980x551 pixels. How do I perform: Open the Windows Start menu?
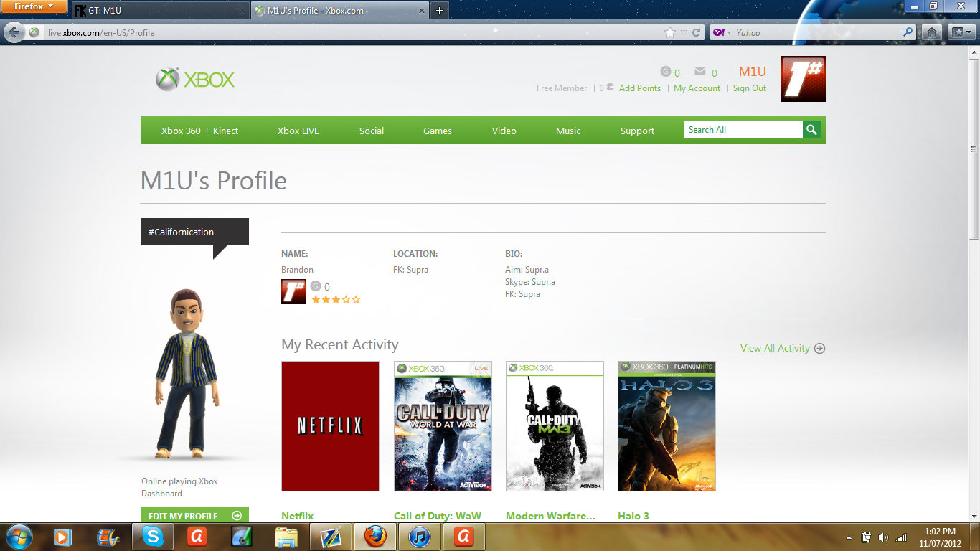pyautogui.click(x=19, y=536)
